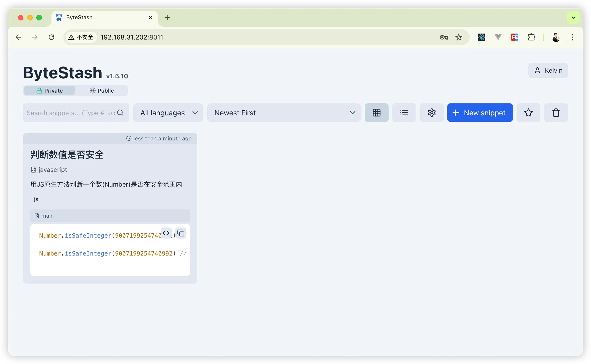Click the ByteStash logo heading
Viewport: 591px width, 364px height.
pos(63,72)
